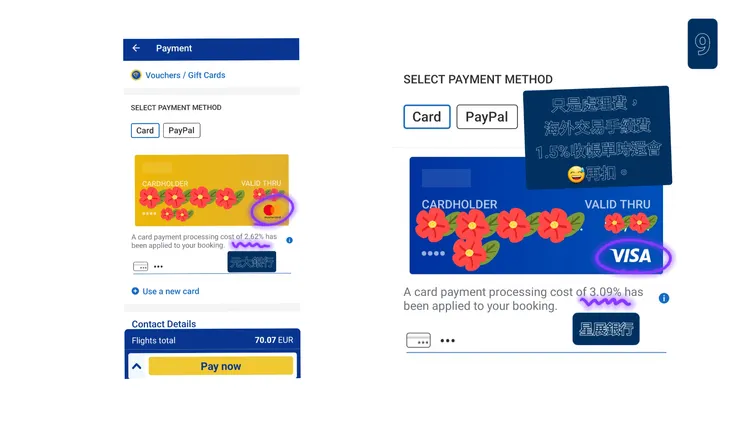The image size is (740, 444).
Task: Click the Vouchers / Gift Cards coin icon
Action: pos(136,75)
